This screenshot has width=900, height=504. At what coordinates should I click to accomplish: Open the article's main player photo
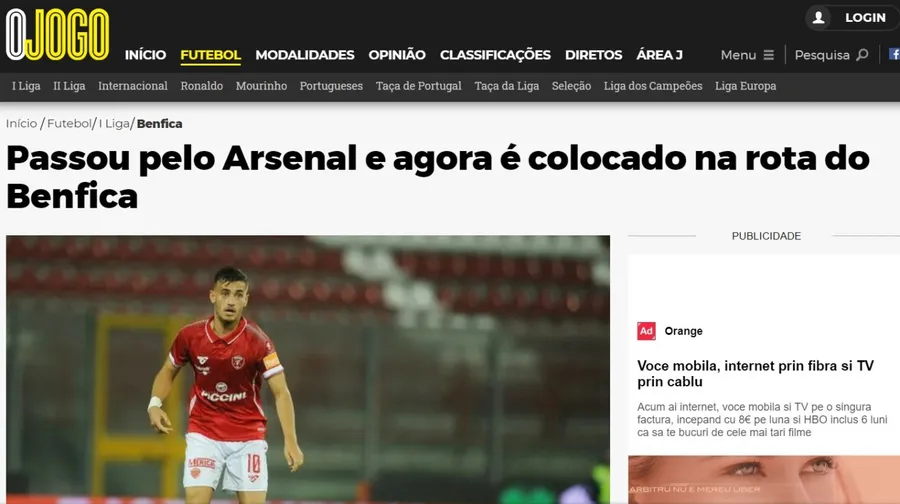click(308, 369)
